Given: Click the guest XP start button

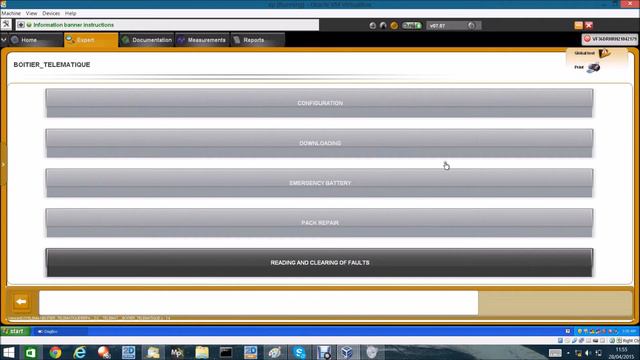Looking at the screenshot, I should click(x=15, y=331).
